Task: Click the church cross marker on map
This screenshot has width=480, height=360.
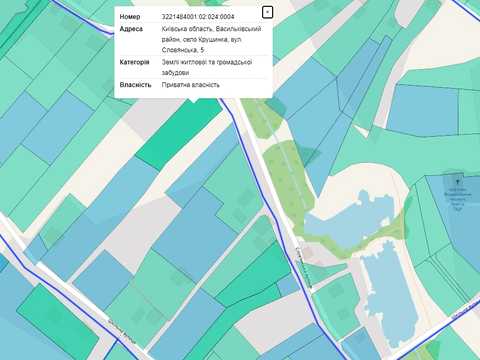Action: coord(458,182)
